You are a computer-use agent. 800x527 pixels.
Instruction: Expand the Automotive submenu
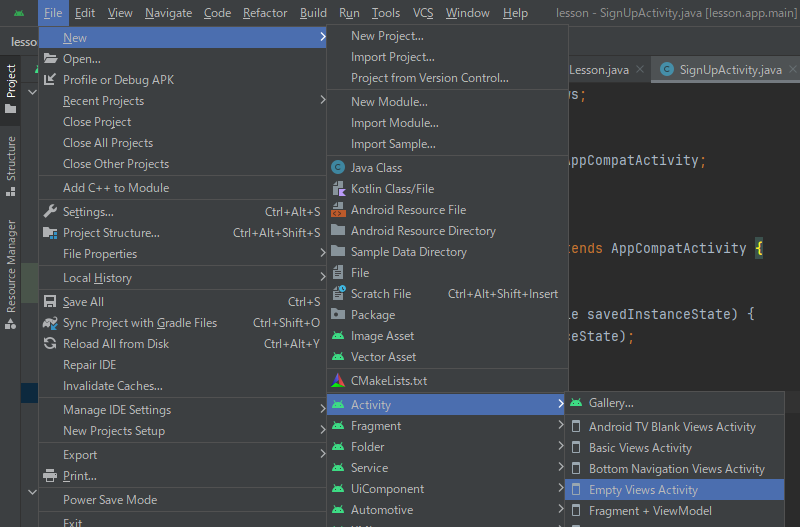pyautogui.click(x=447, y=510)
